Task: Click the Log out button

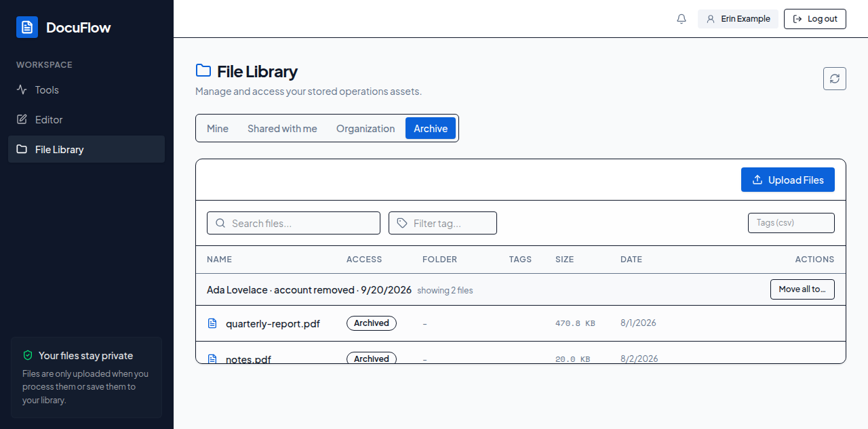Action: [x=815, y=19]
